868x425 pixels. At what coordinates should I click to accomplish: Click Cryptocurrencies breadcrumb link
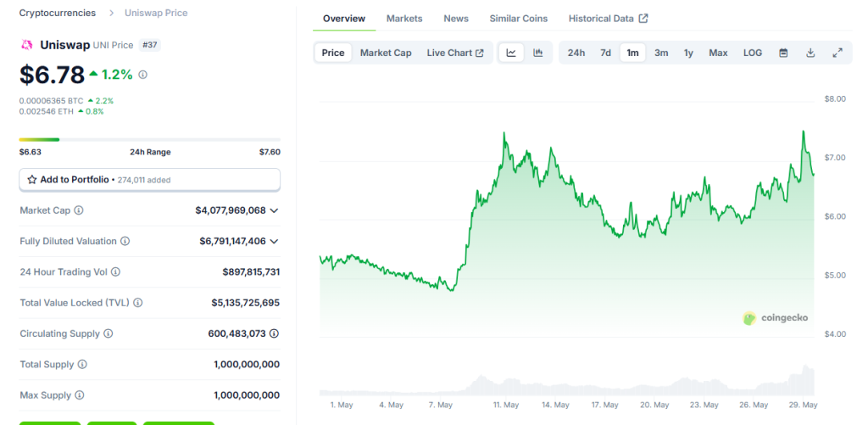pyautogui.click(x=58, y=13)
